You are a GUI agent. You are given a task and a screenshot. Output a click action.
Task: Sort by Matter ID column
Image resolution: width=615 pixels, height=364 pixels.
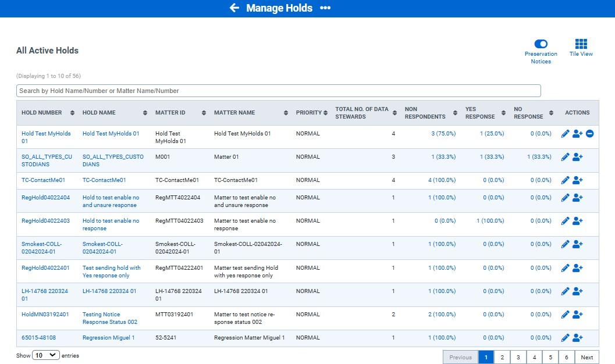(x=204, y=113)
